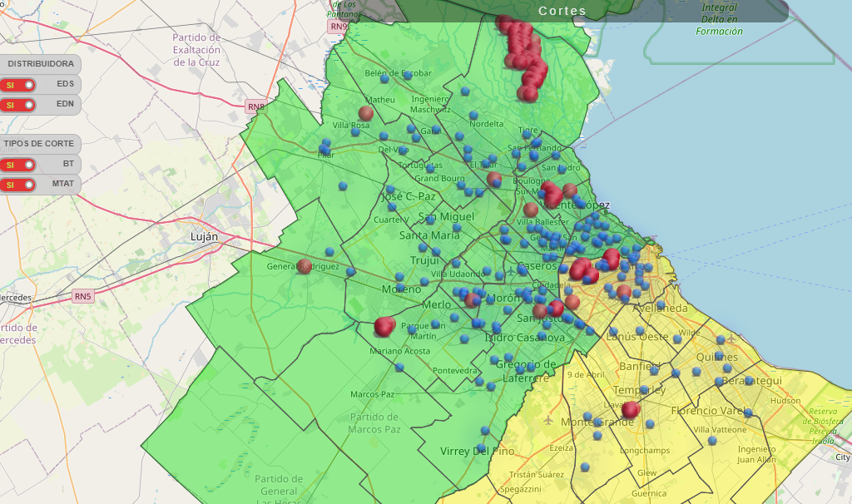Click the blue marker beside Ezeiza
The width and height of the screenshot is (852, 504).
coord(586,467)
